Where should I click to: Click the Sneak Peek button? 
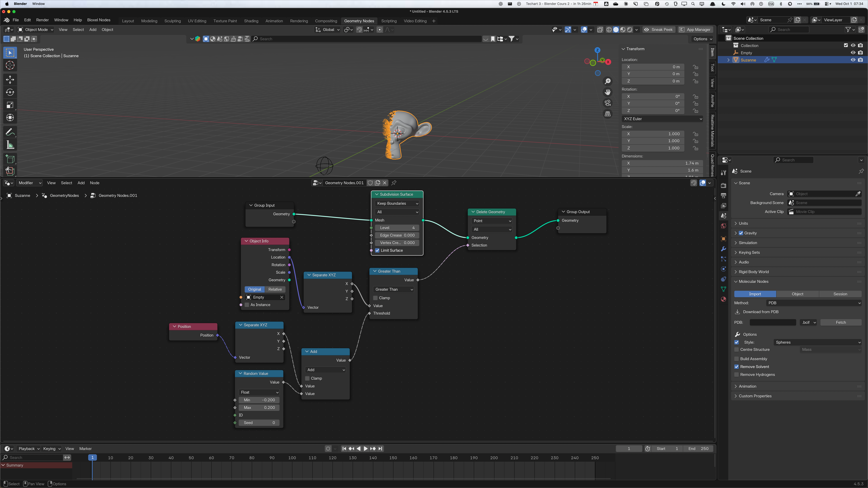pos(658,30)
